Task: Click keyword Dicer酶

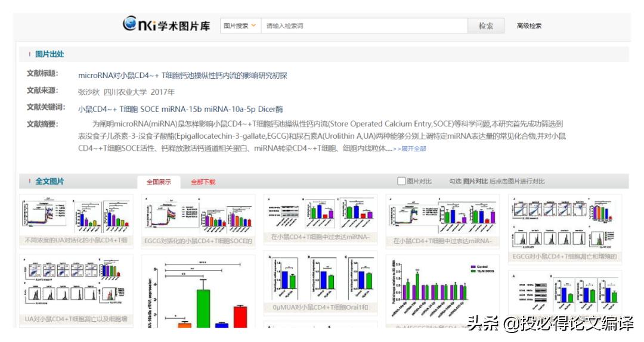Action: (270, 109)
